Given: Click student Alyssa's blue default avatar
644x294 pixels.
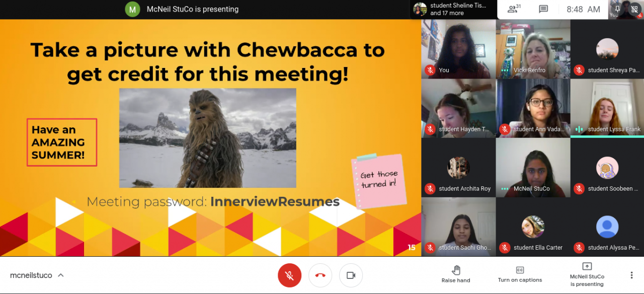Looking at the screenshot, I should [x=607, y=227].
